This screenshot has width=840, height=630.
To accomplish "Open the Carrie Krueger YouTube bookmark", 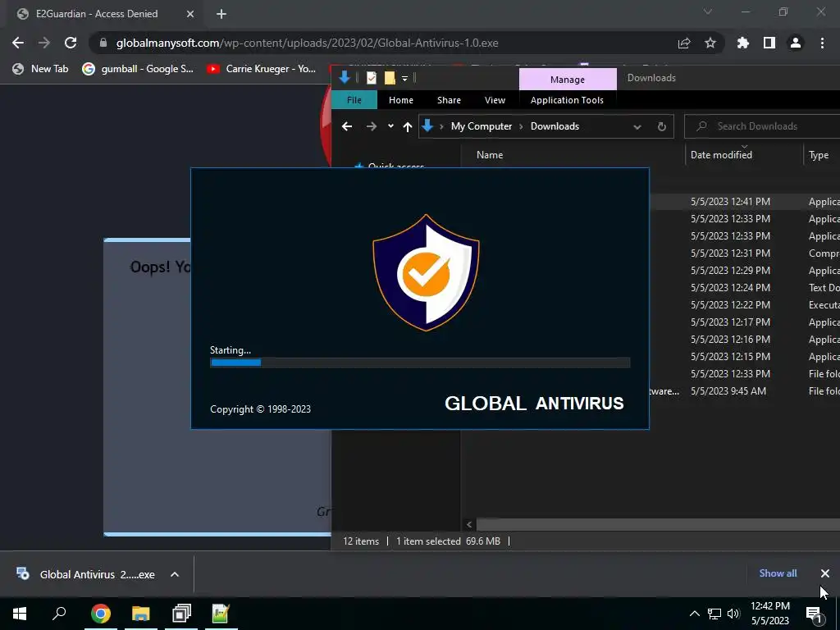I will [x=262, y=69].
